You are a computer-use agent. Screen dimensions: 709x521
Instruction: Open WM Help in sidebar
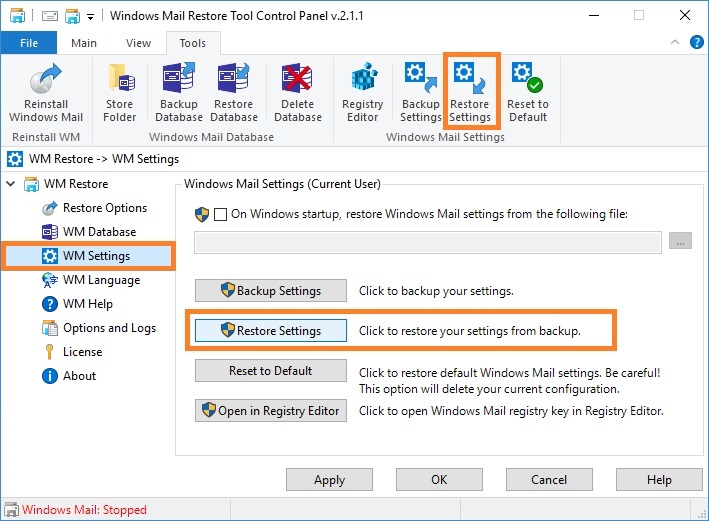click(77, 304)
